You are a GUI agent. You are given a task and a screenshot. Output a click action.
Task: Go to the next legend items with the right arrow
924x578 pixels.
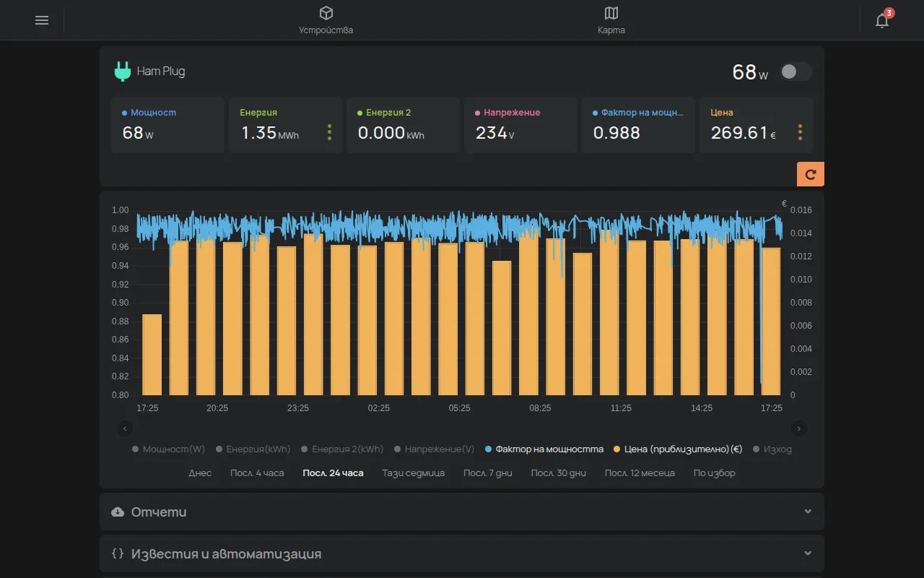click(798, 428)
